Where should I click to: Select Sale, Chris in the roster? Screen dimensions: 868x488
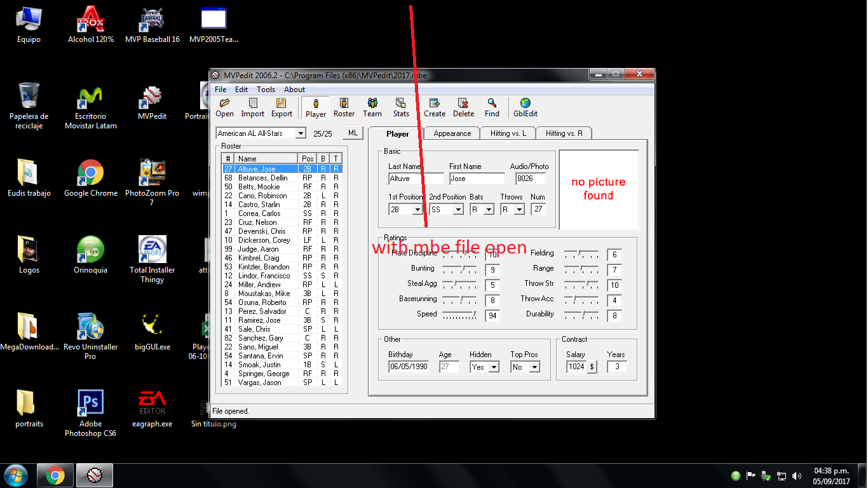click(x=282, y=329)
